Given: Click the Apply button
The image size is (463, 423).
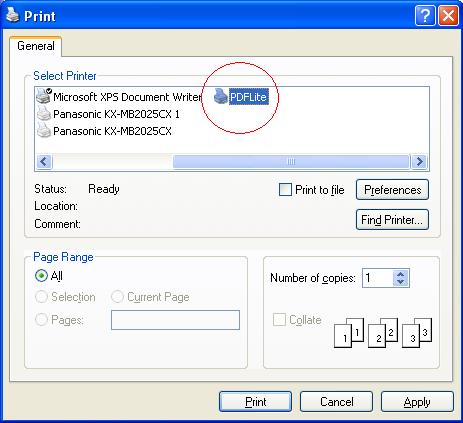Looking at the screenshot, I should (417, 402).
